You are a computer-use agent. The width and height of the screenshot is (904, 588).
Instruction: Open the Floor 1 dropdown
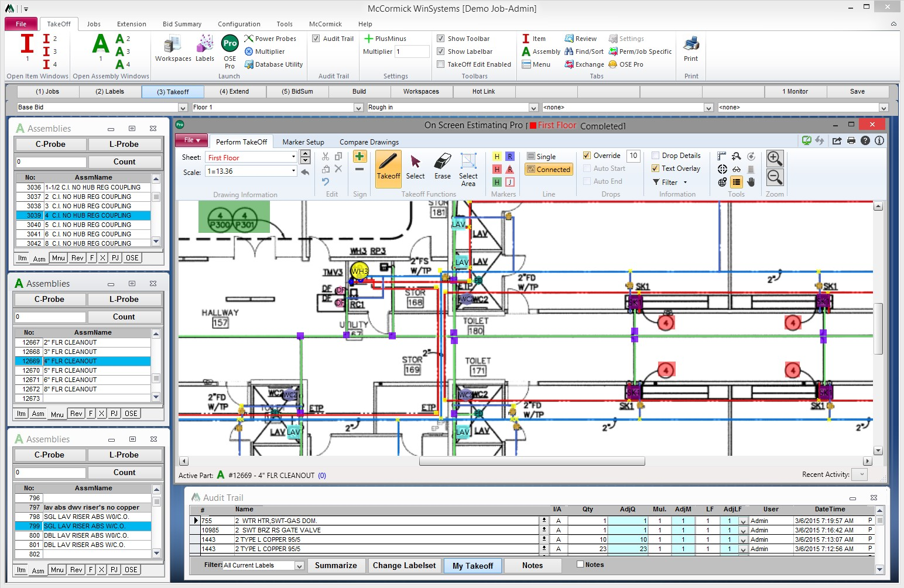pos(358,108)
